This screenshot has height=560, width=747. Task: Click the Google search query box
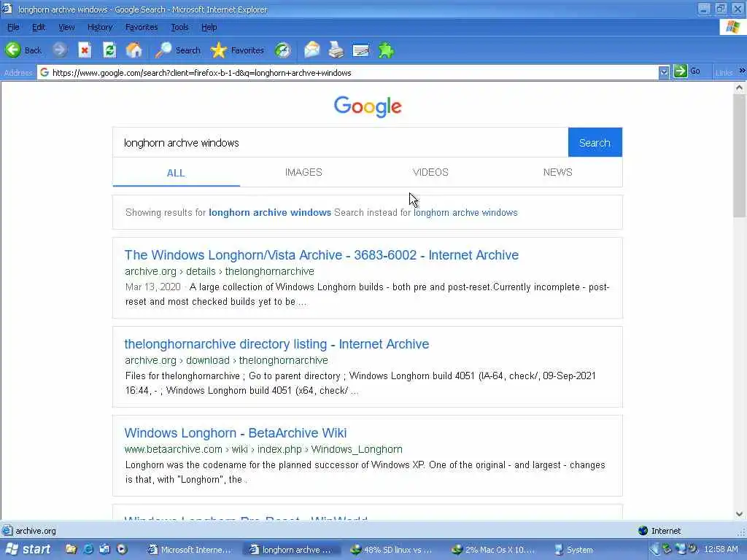point(340,142)
